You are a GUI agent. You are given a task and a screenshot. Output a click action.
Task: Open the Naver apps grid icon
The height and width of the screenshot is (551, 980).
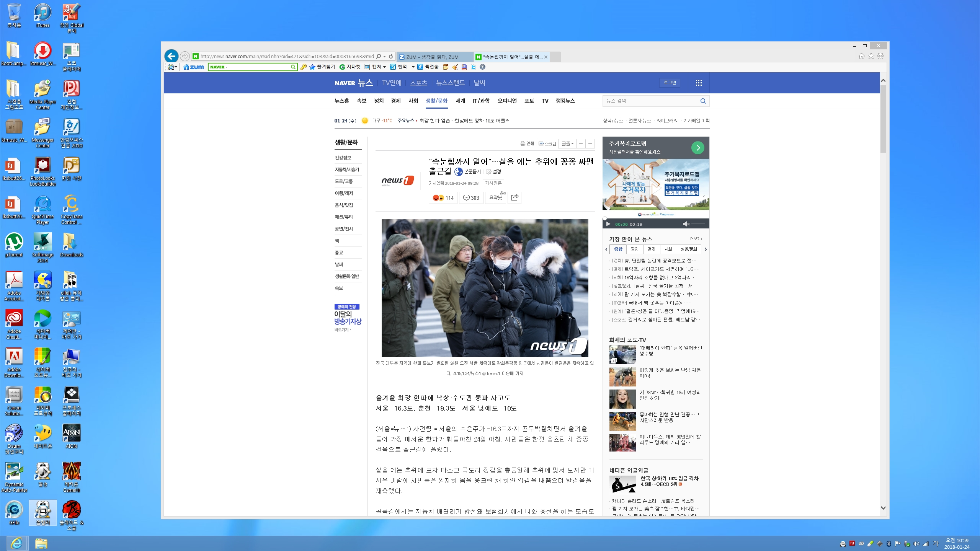(699, 83)
